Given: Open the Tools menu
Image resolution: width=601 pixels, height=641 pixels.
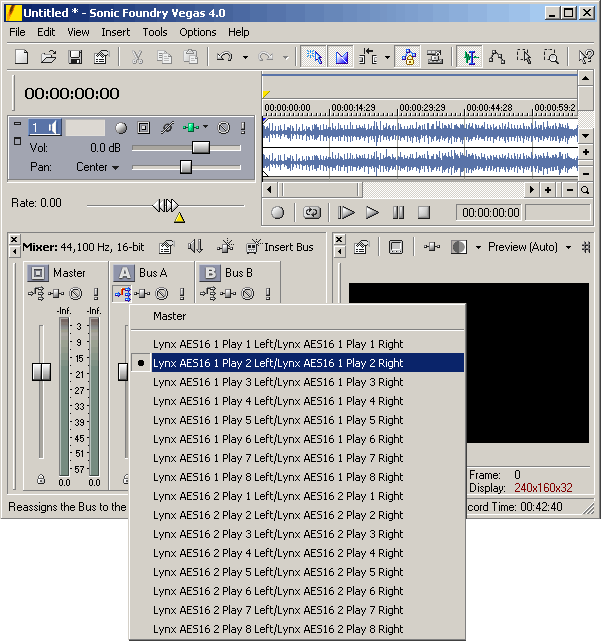Looking at the screenshot, I should [x=155, y=32].
